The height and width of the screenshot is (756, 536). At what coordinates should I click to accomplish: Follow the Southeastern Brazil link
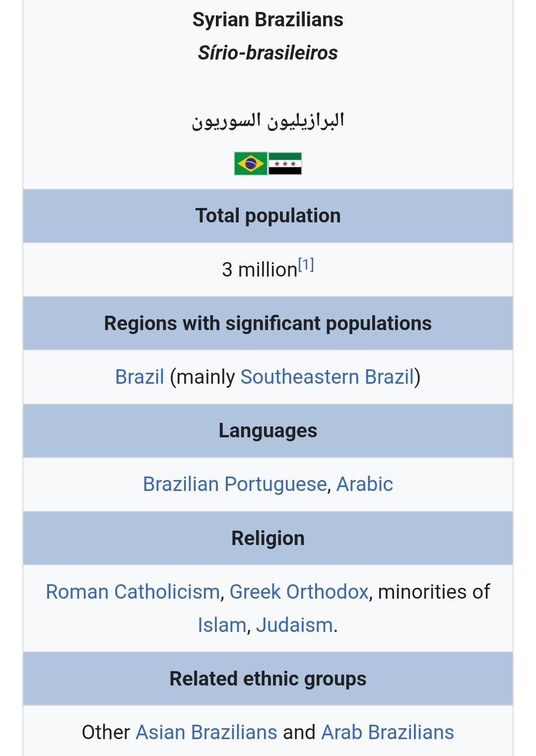(x=327, y=377)
